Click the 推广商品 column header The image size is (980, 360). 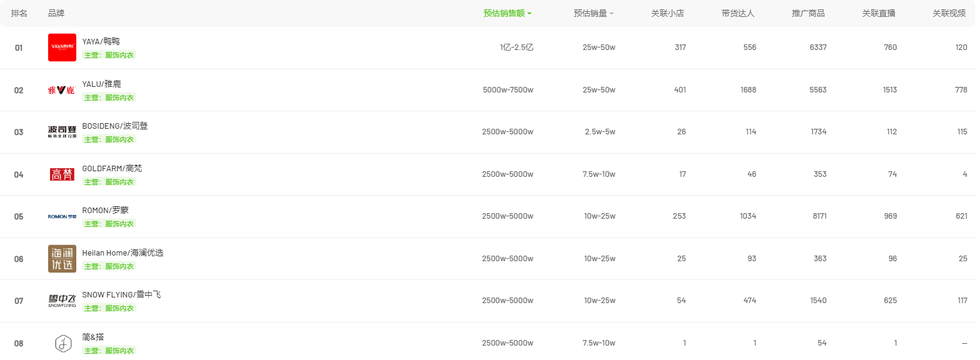[x=808, y=13]
